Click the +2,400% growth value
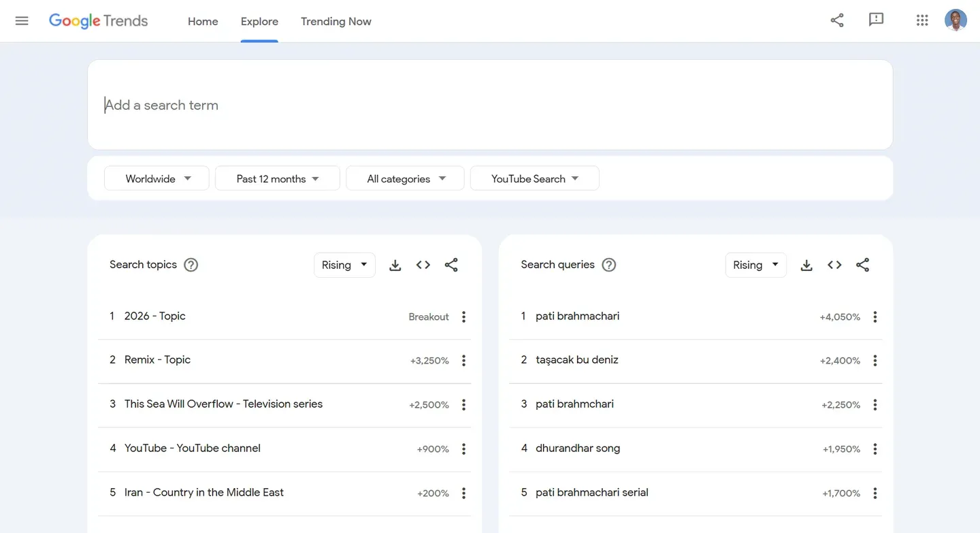Screen dimensions: 980x533 click(840, 361)
